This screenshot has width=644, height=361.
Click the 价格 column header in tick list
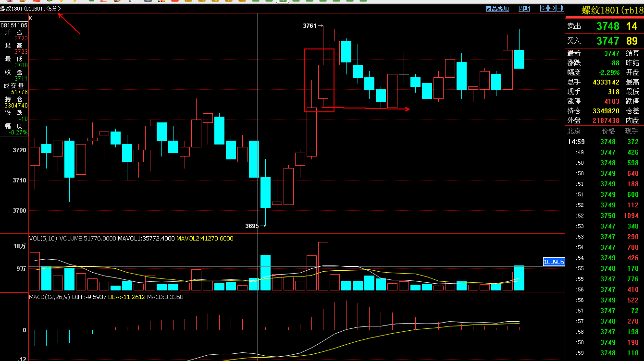pos(608,131)
